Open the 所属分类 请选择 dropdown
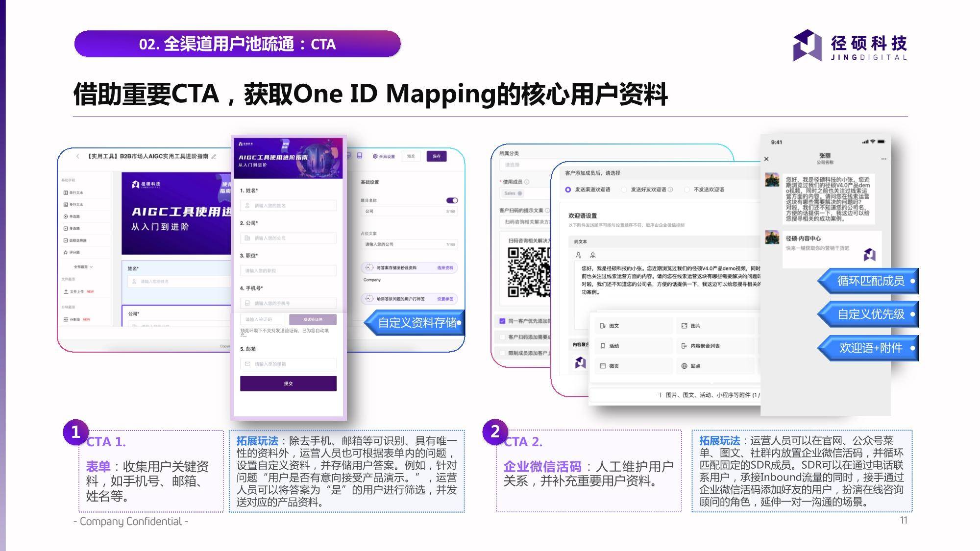The height and width of the screenshot is (551, 980). (525, 165)
